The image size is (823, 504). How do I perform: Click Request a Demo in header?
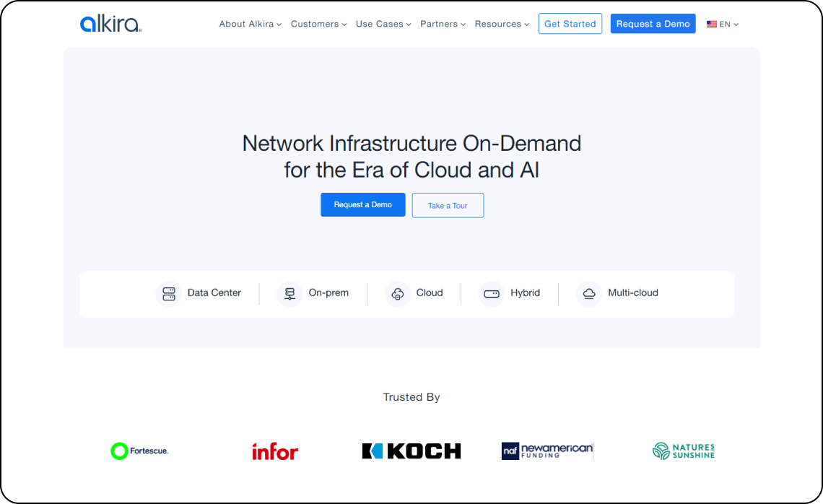653,24
